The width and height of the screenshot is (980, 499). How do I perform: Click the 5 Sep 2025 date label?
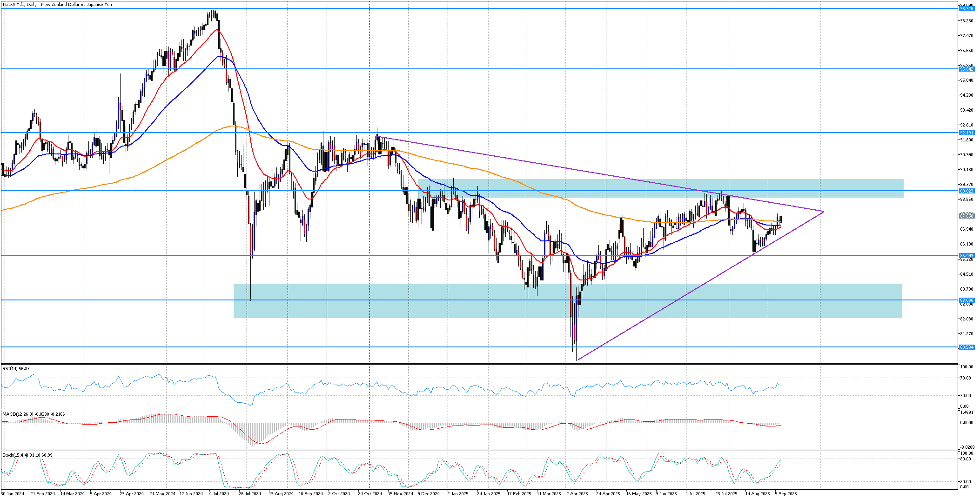pyautogui.click(x=786, y=494)
